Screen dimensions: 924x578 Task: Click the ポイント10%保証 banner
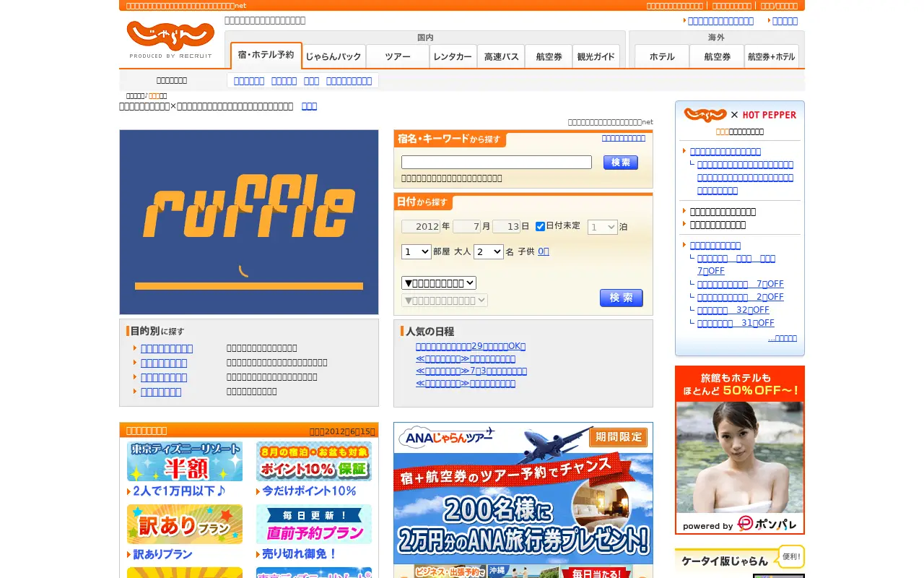(314, 461)
